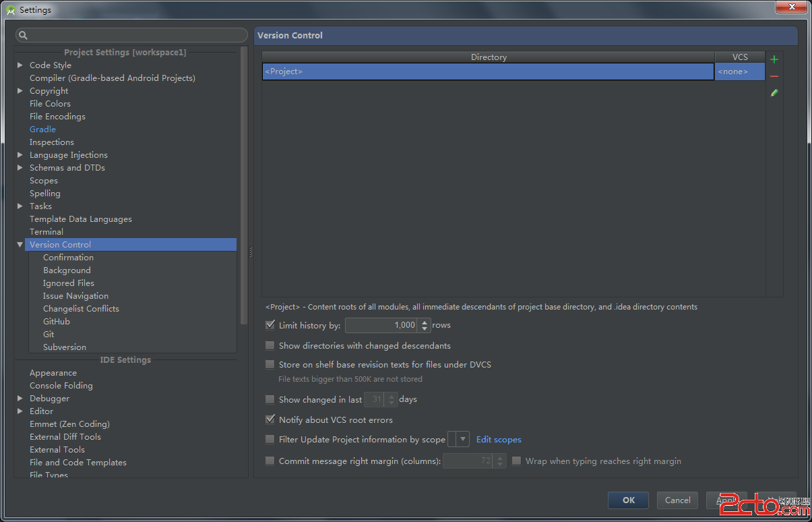Toggle the Limit history by checkbox
This screenshot has width=812, height=522.
pyautogui.click(x=270, y=325)
